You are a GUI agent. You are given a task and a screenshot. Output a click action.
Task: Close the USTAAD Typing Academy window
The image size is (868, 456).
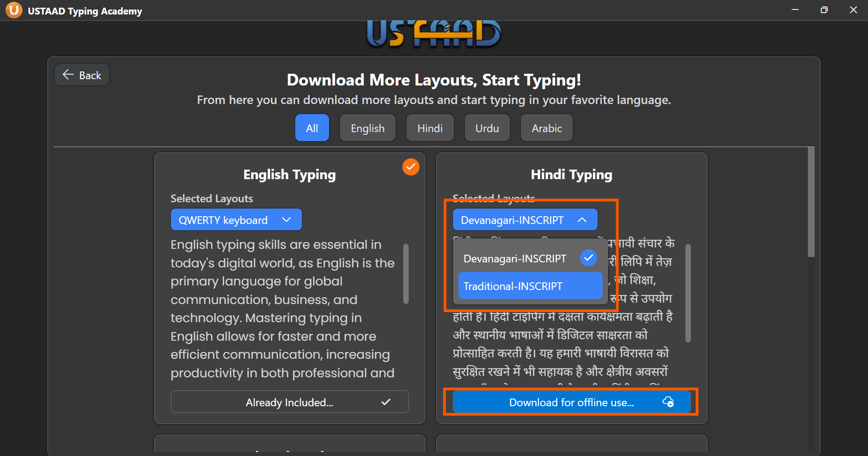click(x=853, y=10)
